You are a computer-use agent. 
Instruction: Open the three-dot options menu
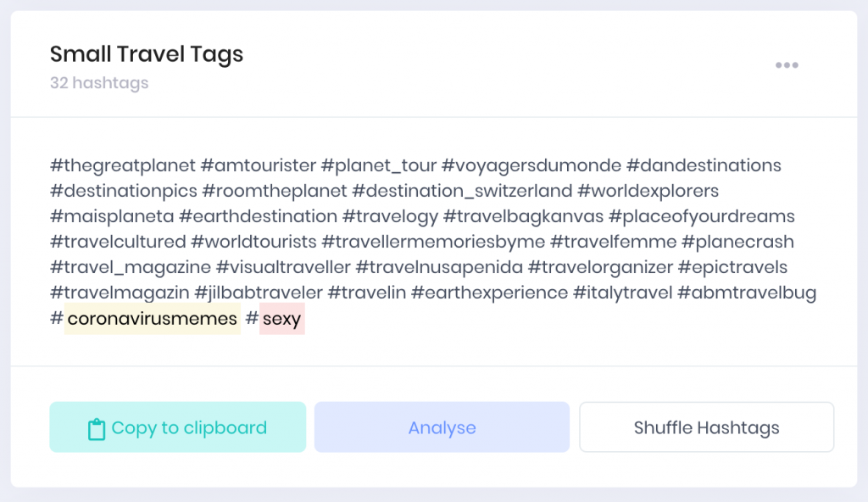(787, 65)
